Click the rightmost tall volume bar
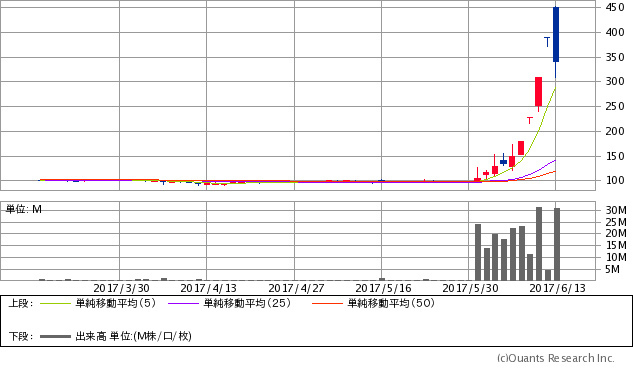The height and width of the screenshot is (370, 633). click(557, 244)
